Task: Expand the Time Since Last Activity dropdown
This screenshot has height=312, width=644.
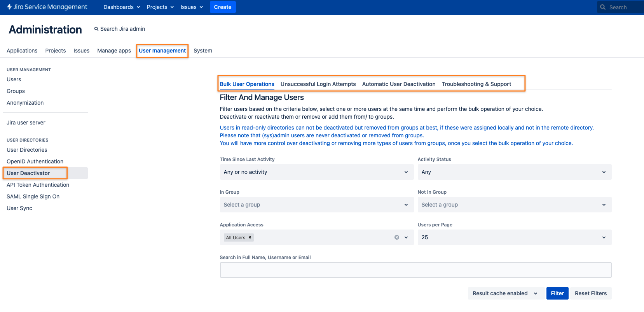Action: tap(316, 172)
